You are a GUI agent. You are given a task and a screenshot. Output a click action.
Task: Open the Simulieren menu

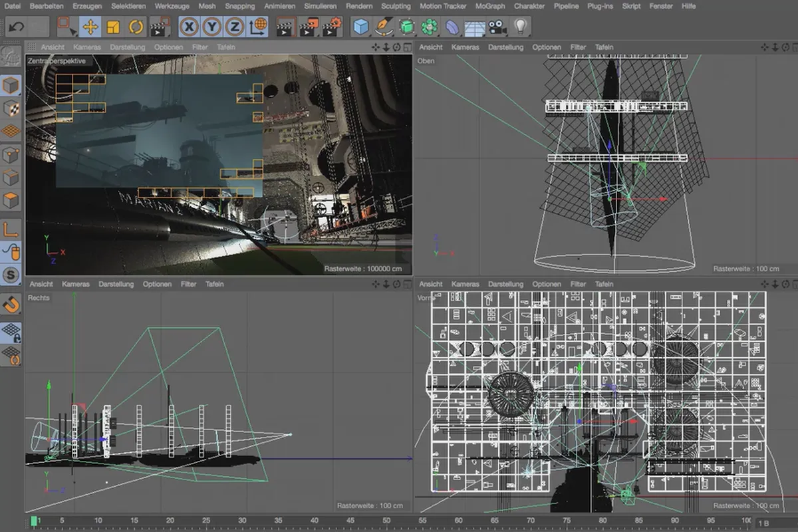point(320,6)
